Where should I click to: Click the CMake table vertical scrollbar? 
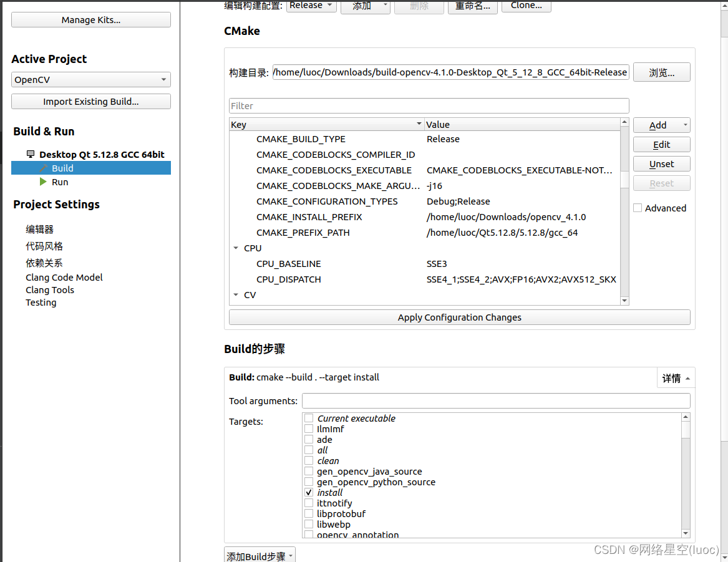click(624, 211)
